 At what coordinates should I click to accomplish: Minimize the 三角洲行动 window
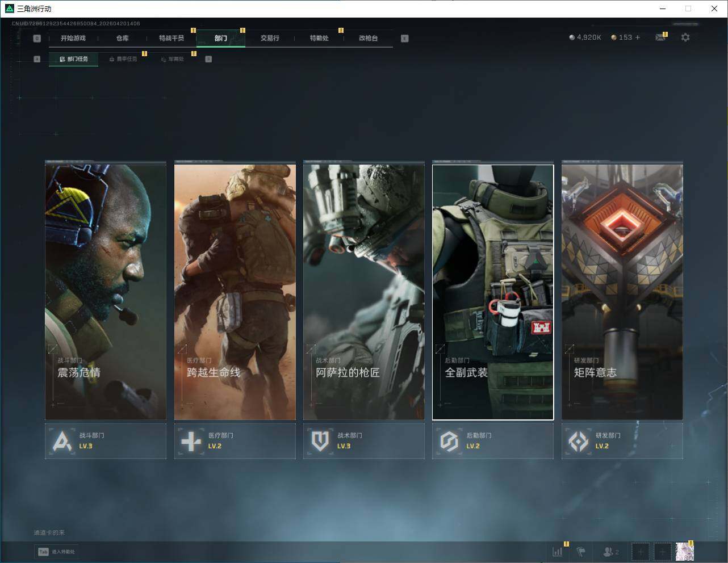663,9
